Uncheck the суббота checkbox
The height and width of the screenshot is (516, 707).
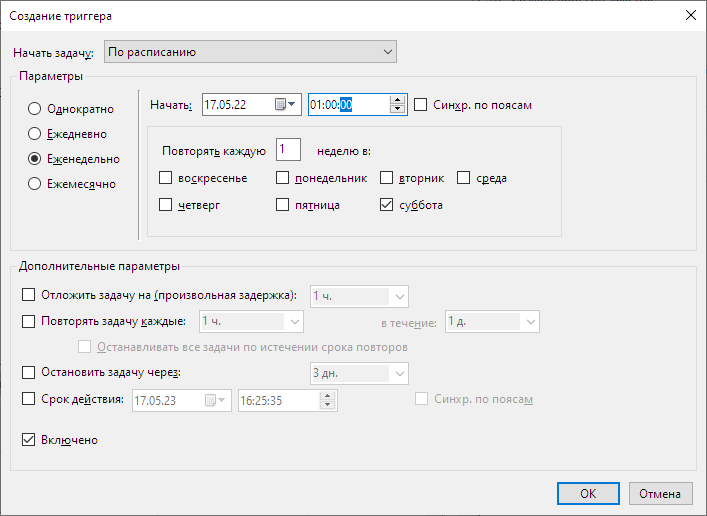pyautogui.click(x=386, y=205)
